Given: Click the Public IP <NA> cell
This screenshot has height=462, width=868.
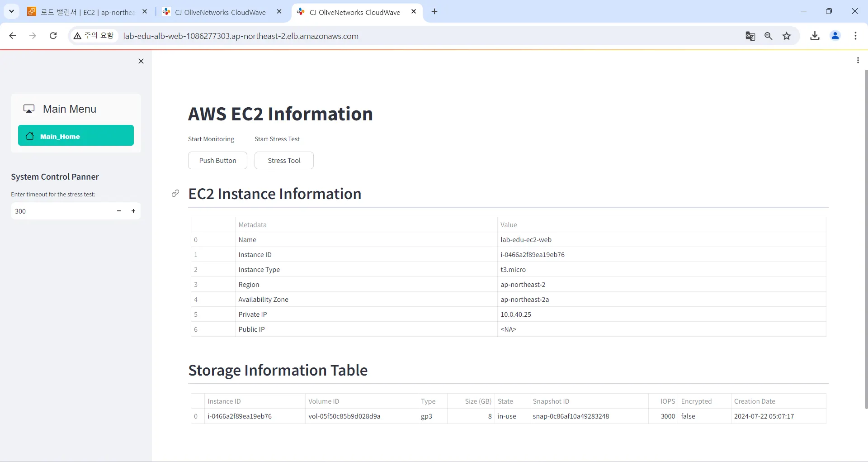Looking at the screenshot, I should pyautogui.click(x=662, y=329).
